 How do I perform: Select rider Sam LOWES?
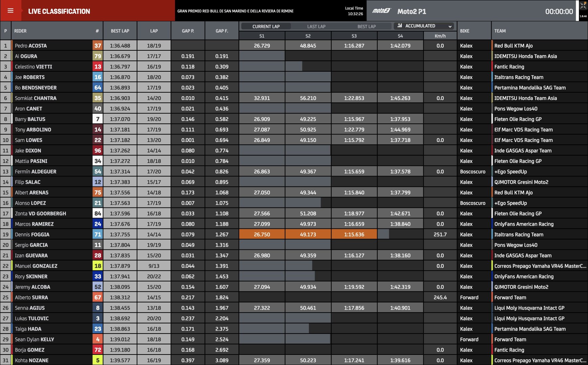tap(28, 140)
